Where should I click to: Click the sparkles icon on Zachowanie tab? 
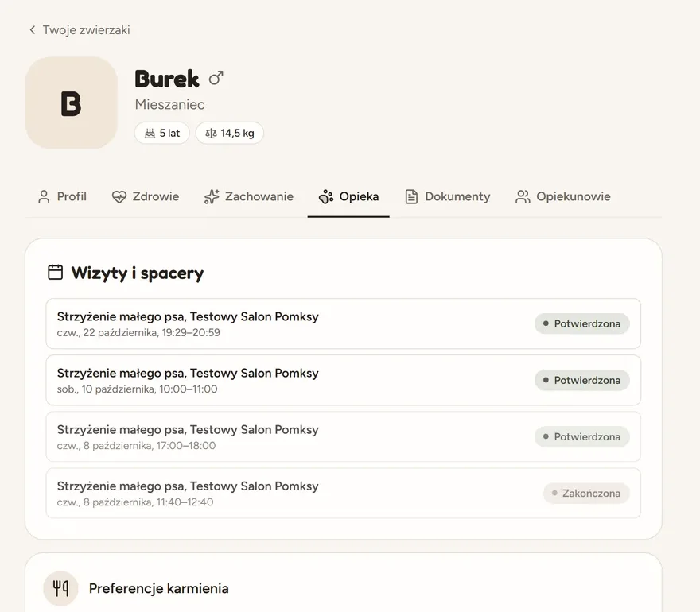[212, 197]
